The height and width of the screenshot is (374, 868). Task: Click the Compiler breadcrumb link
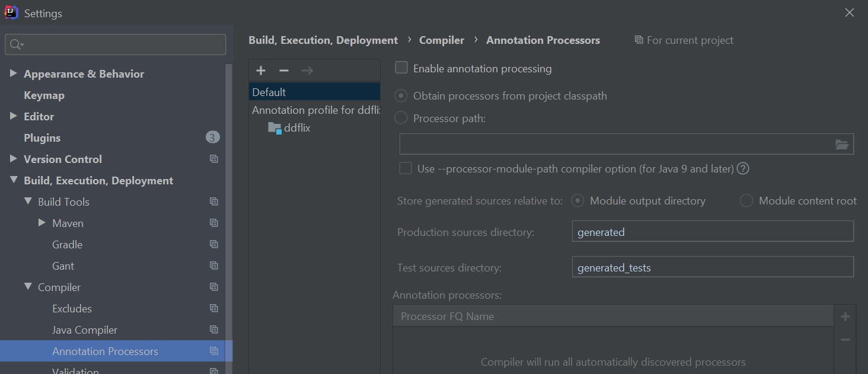coord(442,40)
